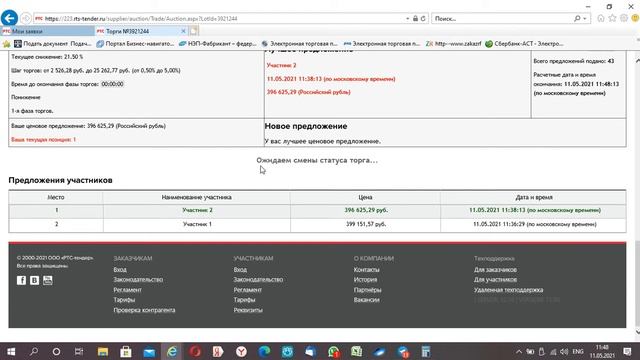Screen dimensions: 640x360
Task: Open Cortana circle icon
Action: pos(56,351)
